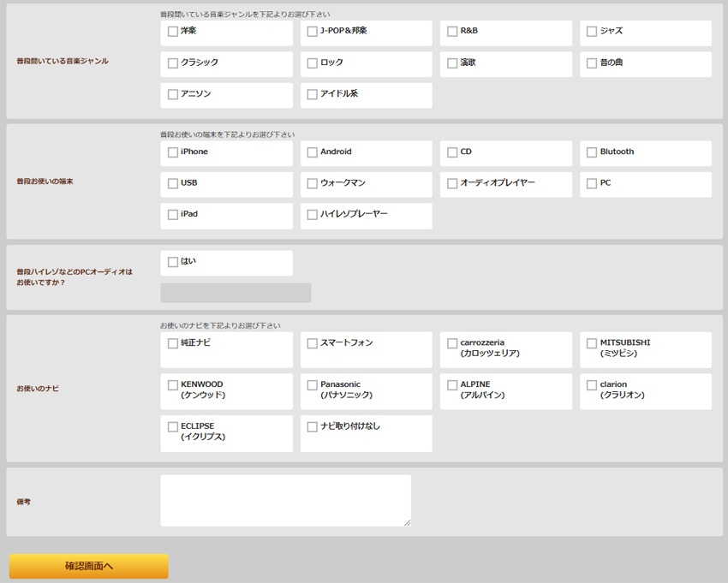The width and height of the screenshot is (728, 583).
Task: Check the carrozzeria (カロッツェリア) option
Action: click(x=452, y=343)
